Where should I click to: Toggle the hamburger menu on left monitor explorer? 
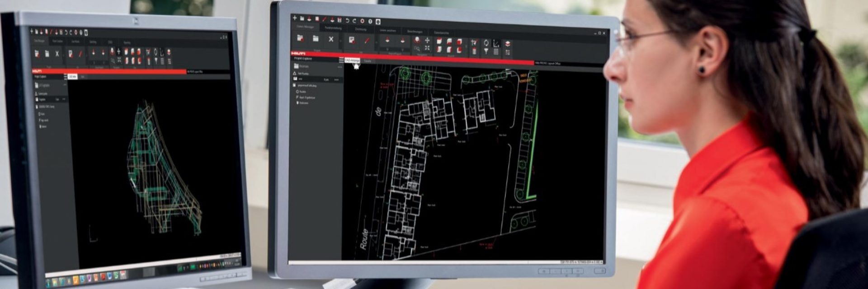pos(65,76)
